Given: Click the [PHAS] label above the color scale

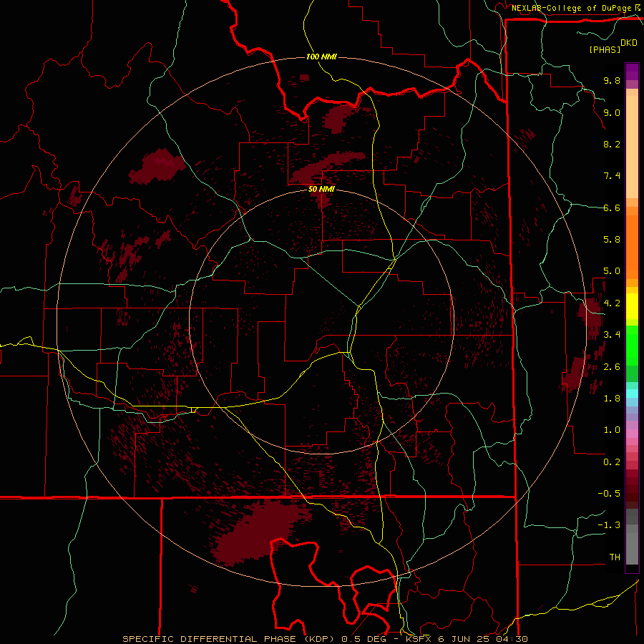Looking at the screenshot, I should [x=605, y=49].
